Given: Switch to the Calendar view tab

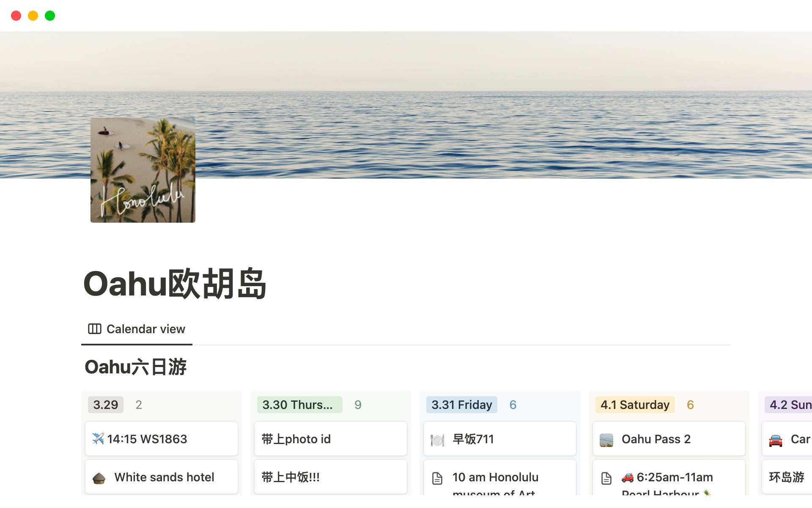Looking at the screenshot, I should click(x=137, y=329).
